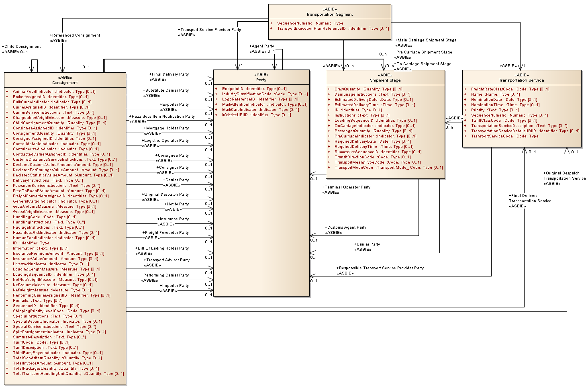
Task: Click the Child Consignment association label
Action: (x=22, y=47)
